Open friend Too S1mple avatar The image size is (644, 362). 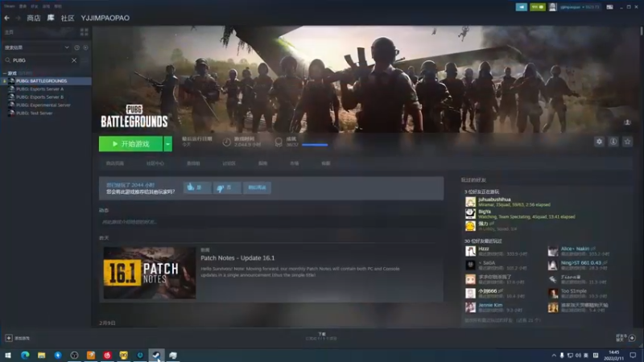coord(553,293)
